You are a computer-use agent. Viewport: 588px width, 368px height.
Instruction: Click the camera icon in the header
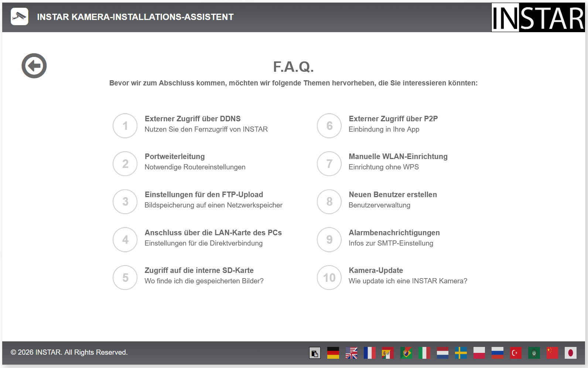[x=20, y=17]
